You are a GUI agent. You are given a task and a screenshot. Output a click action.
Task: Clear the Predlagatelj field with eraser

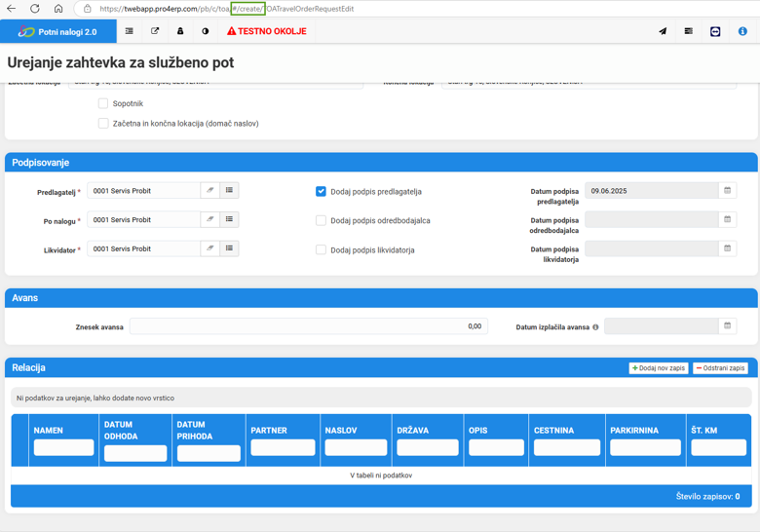tap(209, 190)
